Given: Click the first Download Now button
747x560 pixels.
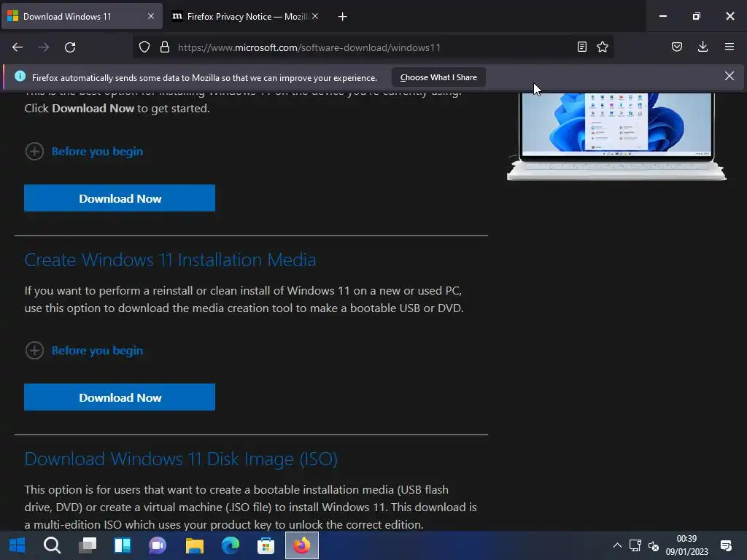Looking at the screenshot, I should point(120,198).
